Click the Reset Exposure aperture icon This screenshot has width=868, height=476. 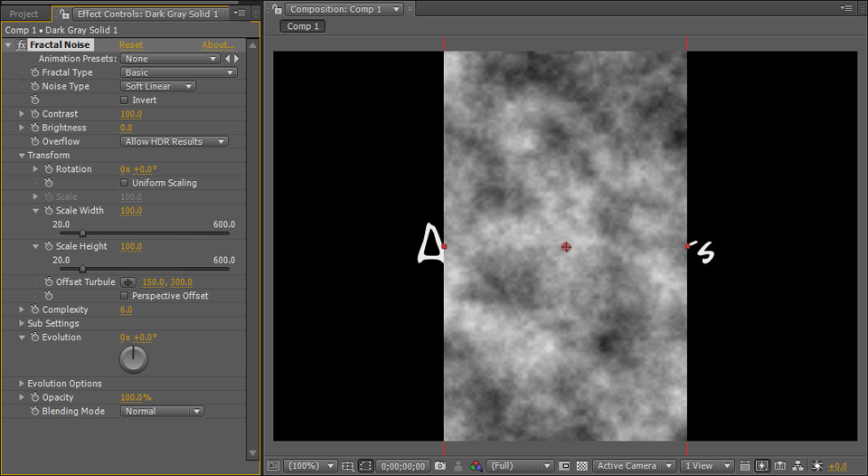(x=817, y=466)
